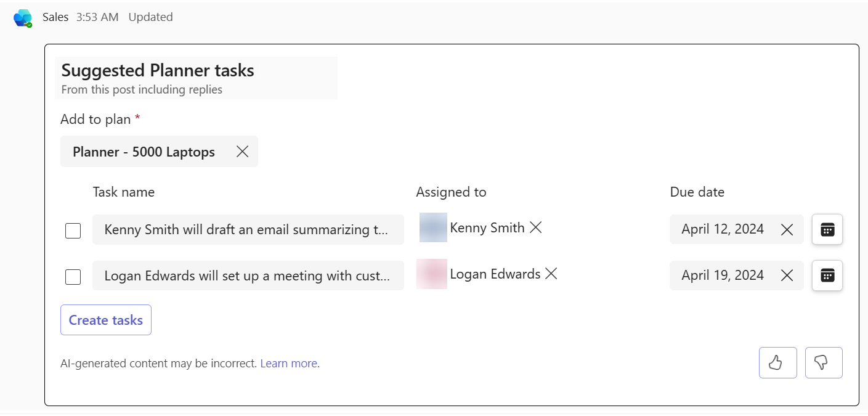868x416 pixels.
Task: Check the box for Logan Edwards' task
Action: pos(73,276)
